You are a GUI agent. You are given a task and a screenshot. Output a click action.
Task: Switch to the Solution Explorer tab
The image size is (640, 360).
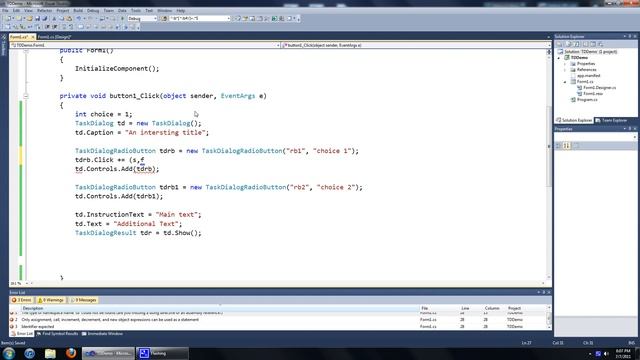point(574,120)
